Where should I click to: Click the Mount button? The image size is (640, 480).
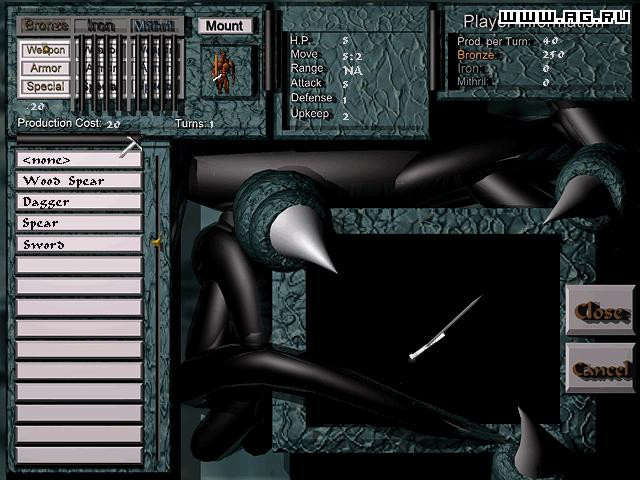coord(225,26)
